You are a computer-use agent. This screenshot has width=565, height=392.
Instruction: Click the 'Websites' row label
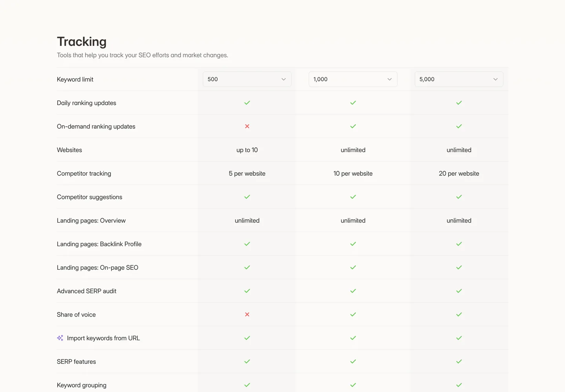[x=69, y=150]
